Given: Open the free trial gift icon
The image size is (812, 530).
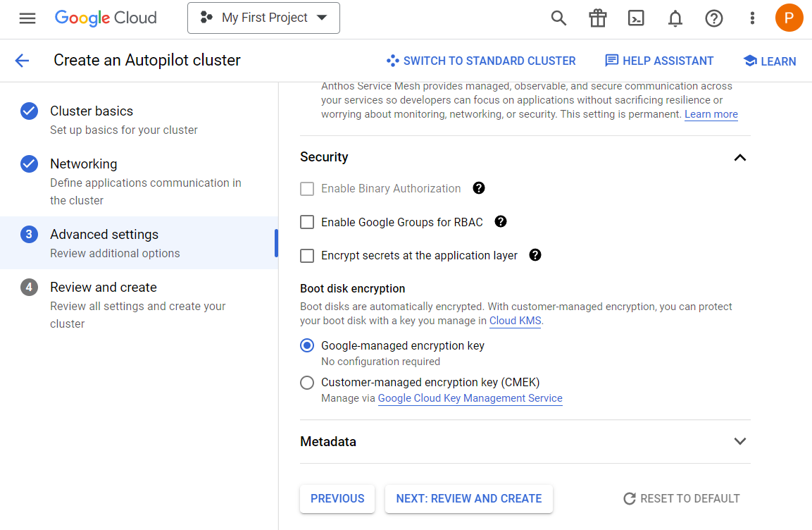Looking at the screenshot, I should click(x=597, y=18).
